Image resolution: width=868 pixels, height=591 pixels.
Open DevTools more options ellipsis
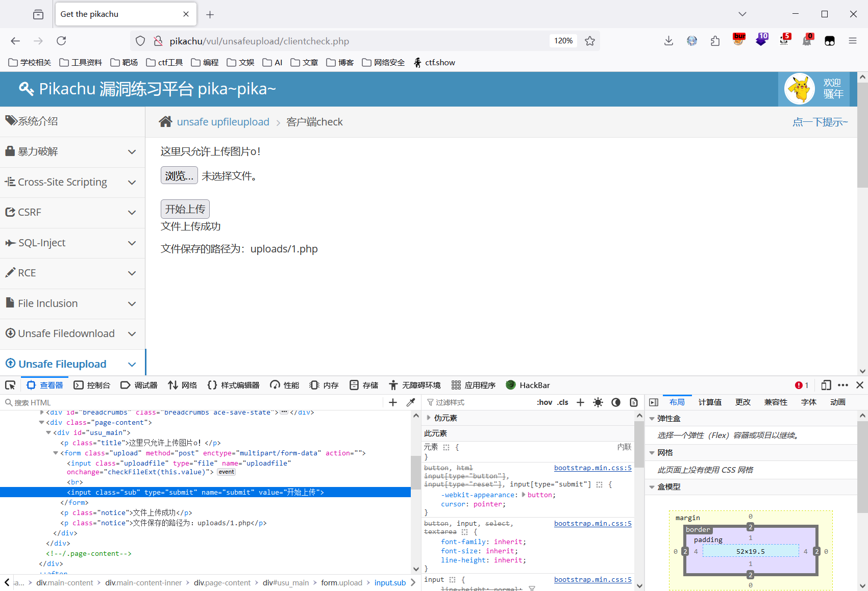coord(843,385)
